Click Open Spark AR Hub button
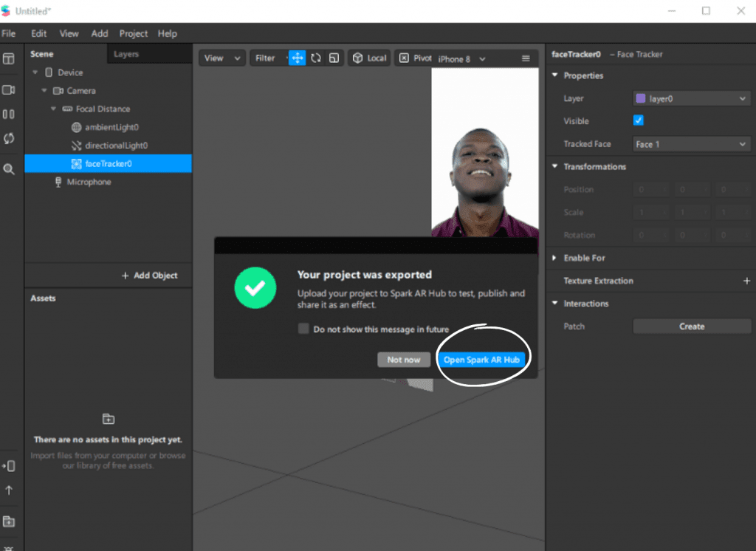 (481, 360)
